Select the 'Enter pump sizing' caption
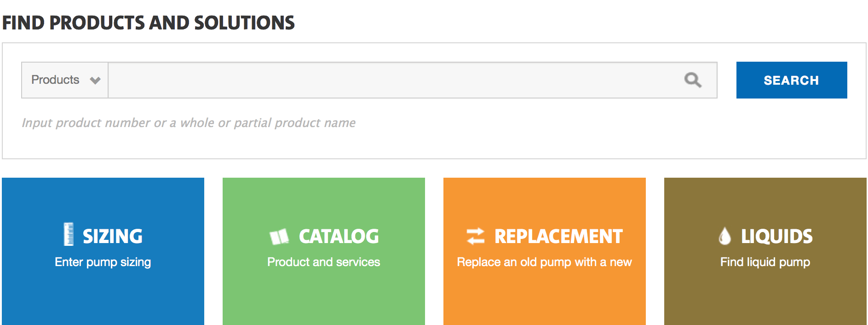The image size is (868, 325). tap(103, 262)
